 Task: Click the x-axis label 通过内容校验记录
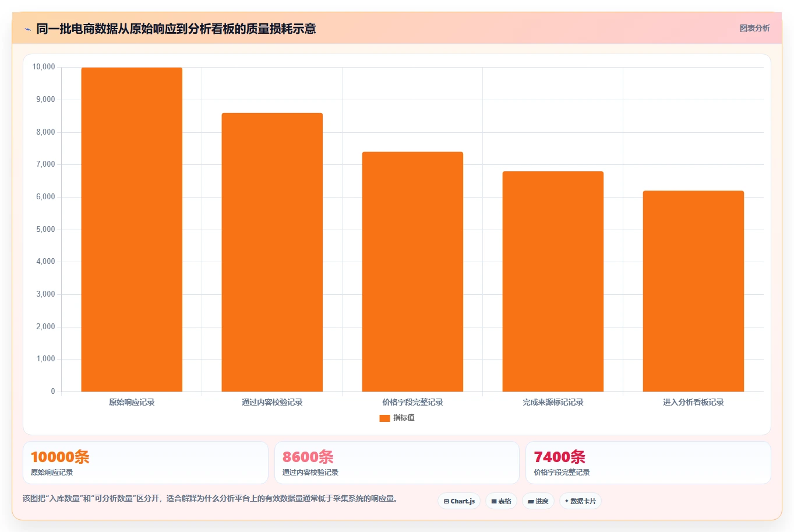pyautogui.click(x=272, y=402)
